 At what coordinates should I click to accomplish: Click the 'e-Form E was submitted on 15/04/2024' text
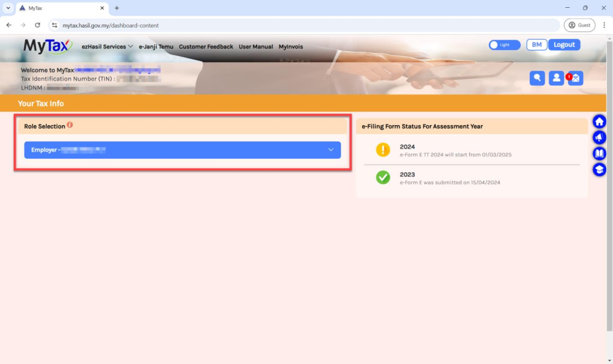coord(450,183)
